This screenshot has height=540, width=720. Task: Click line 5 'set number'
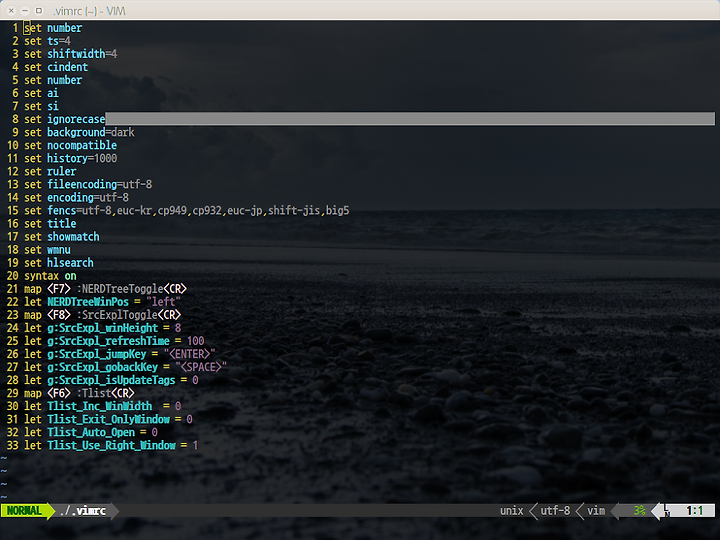[x=53, y=80]
